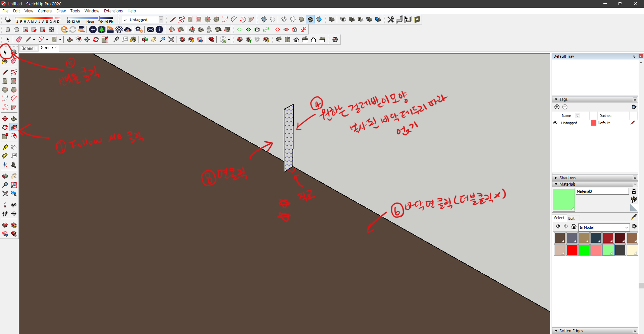Open the Untagged tag dropdown in toolbar
Image resolution: width=644 pixels, height=334 pixels.
click(161, 20)
